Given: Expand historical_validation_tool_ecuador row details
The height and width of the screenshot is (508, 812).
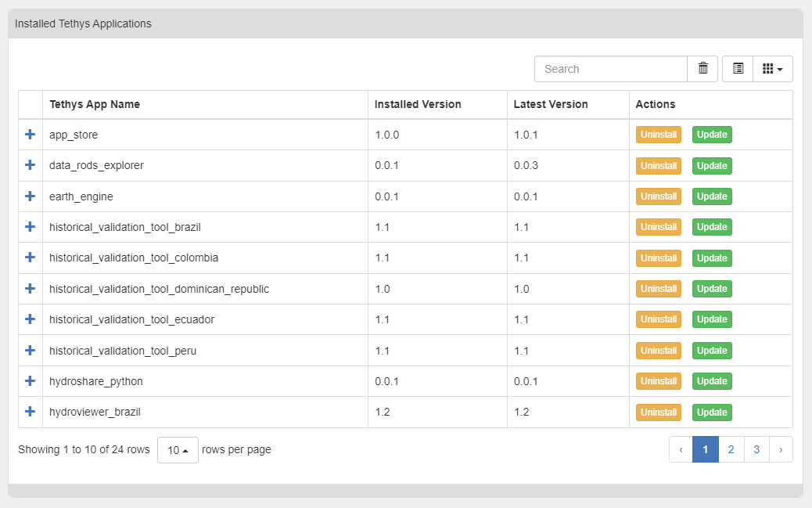Looking at the screenshot, I should (x=30, y=319).
